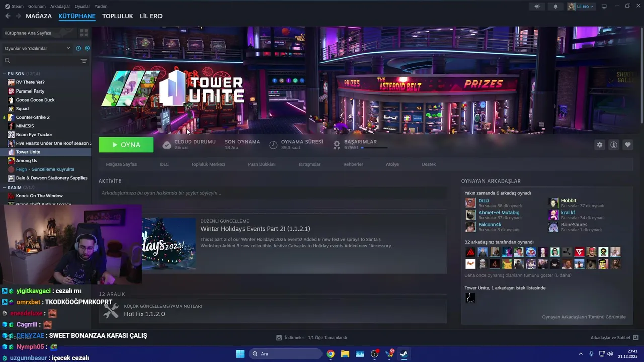This screenshot has height=362, width=644.
Task: Open the Yardım menu
Action: tap(101, 6)
